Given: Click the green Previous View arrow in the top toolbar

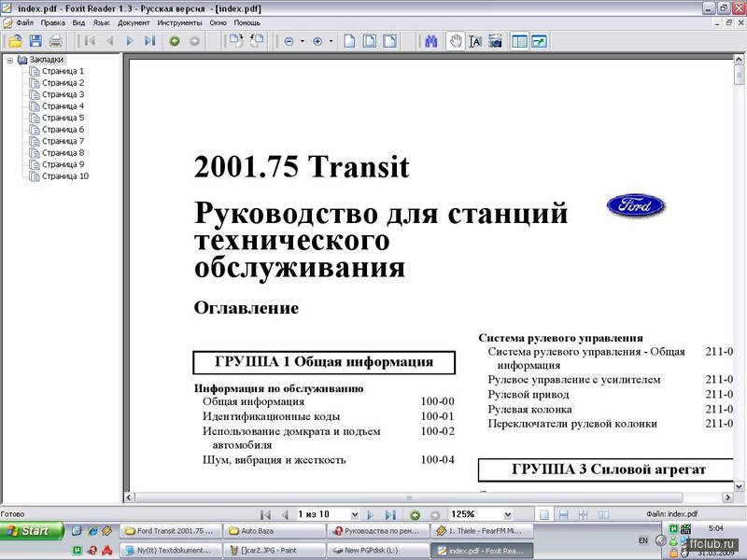Looking at the screenshot, I should click(x=175, y=41).
